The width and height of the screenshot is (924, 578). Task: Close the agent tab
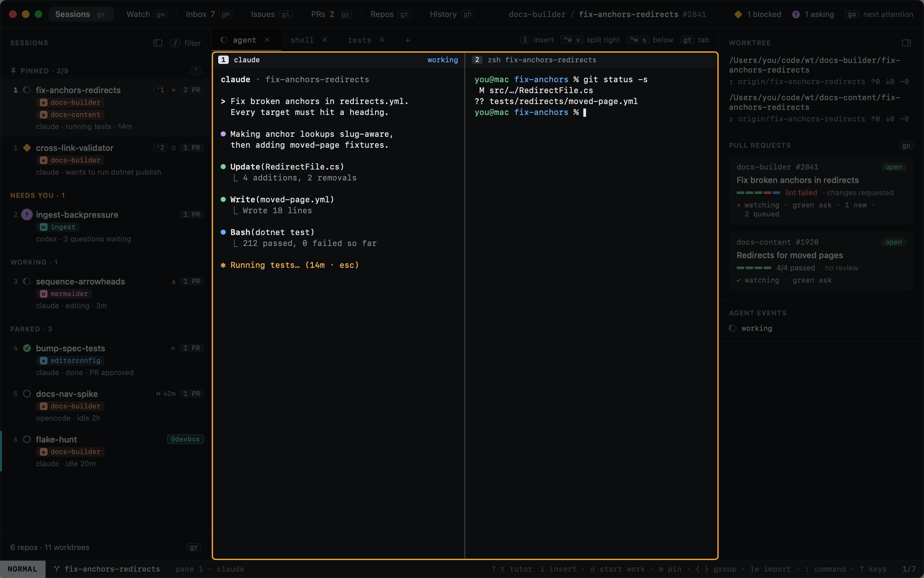(x=267, y=40)
